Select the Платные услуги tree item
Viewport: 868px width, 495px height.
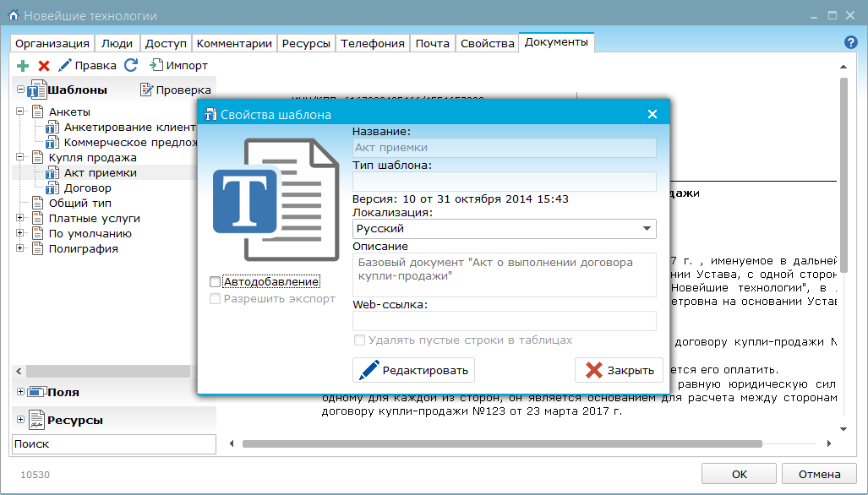click(x=94, y=219)
